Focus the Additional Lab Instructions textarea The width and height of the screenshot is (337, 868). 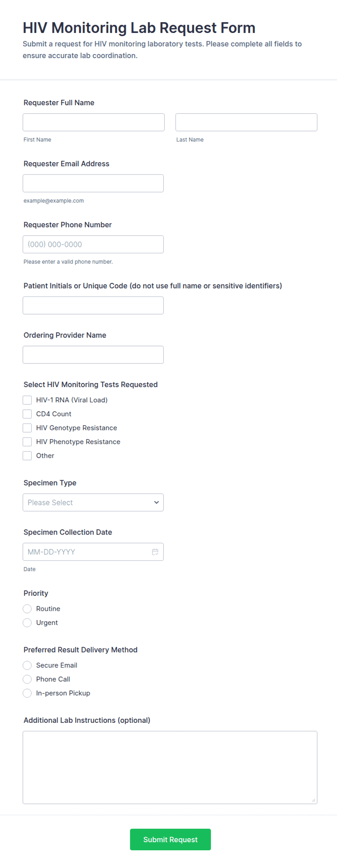[x=170, y=767]
